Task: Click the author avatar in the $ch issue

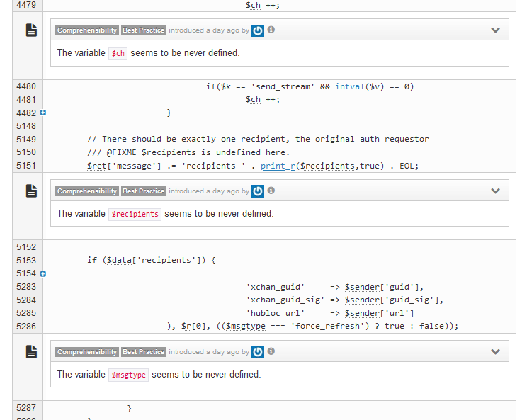Action: point(258,30)
